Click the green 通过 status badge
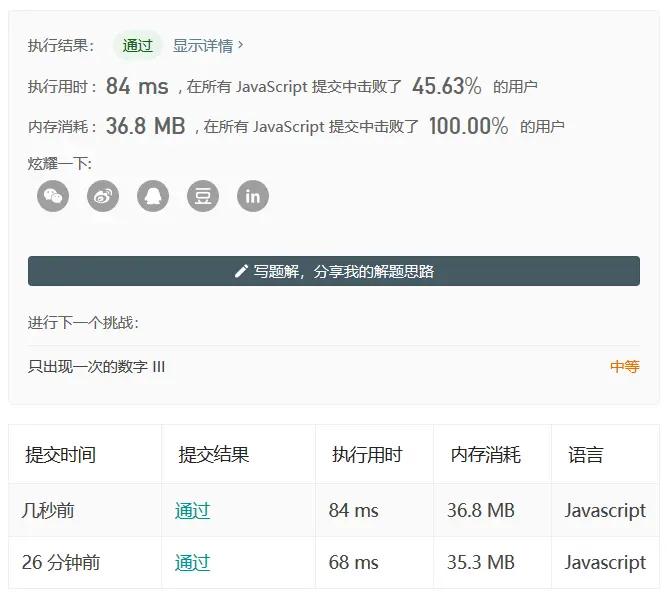The image size is (667, 595). [137, 46]
